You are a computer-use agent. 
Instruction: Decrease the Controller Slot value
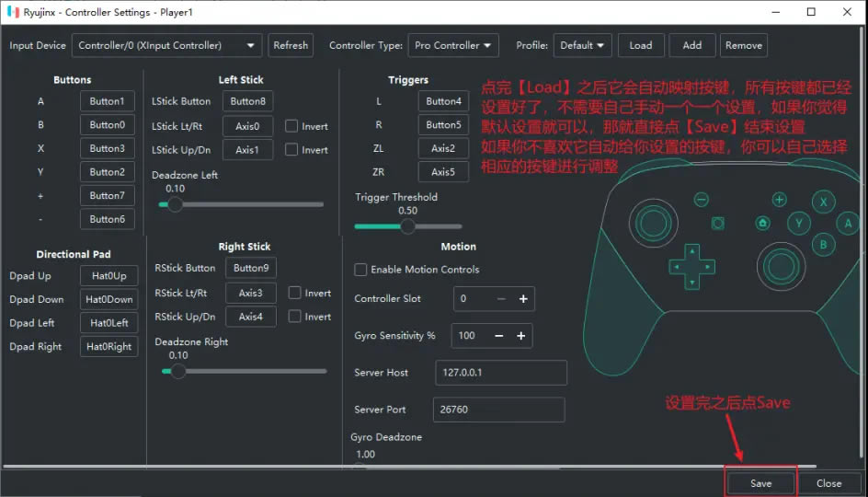[501, 298]
